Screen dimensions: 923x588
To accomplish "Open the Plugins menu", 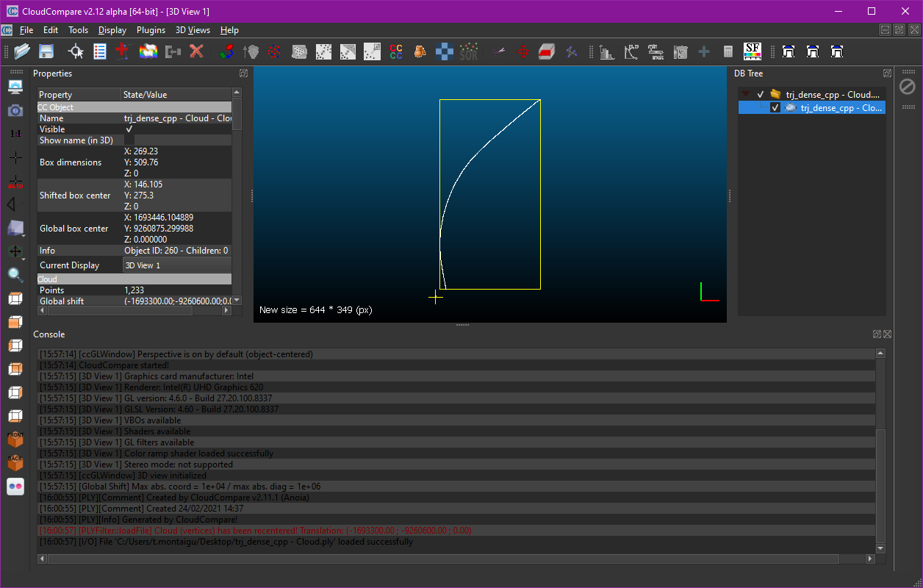I will click(x=151, y=30).
